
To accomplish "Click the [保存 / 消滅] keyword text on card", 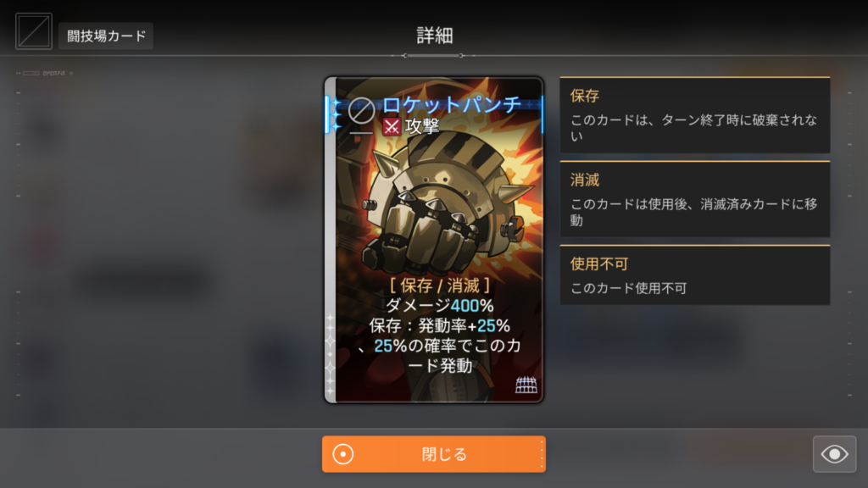I will tap(440, 286).
